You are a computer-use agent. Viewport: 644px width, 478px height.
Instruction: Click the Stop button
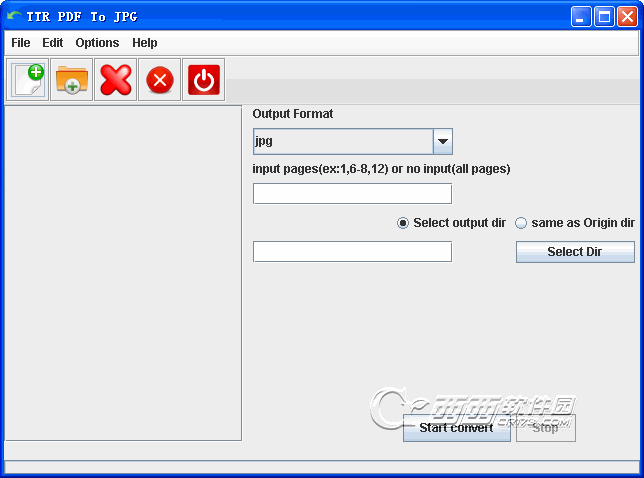tap(545, 428)
